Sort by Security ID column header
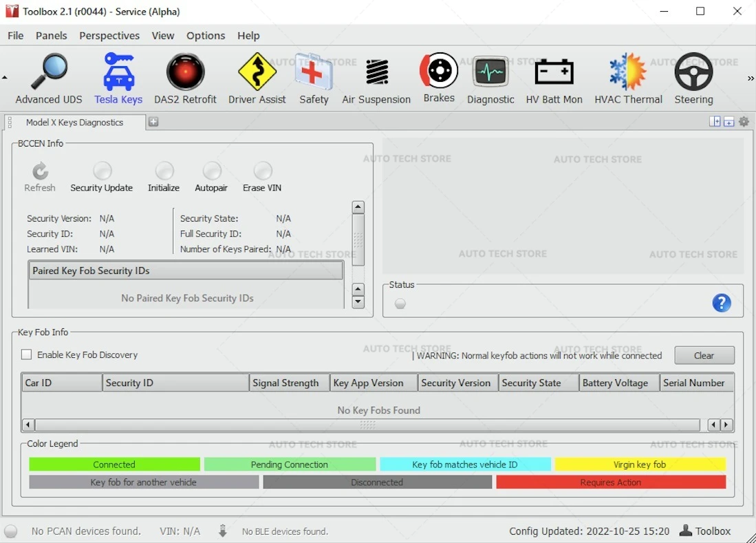The width and height of the screenshot is (756, 543). [x=175, y=383]
